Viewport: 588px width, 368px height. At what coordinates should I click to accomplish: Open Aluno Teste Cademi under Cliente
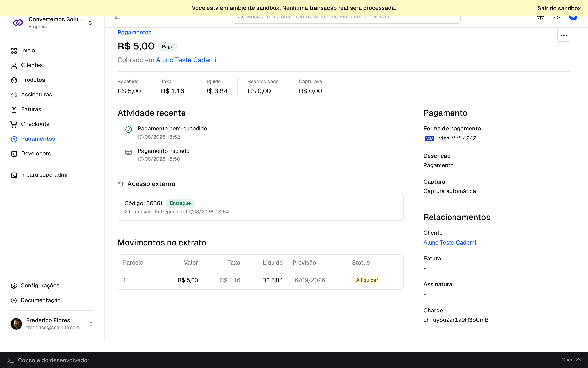[x=450, y=243]
